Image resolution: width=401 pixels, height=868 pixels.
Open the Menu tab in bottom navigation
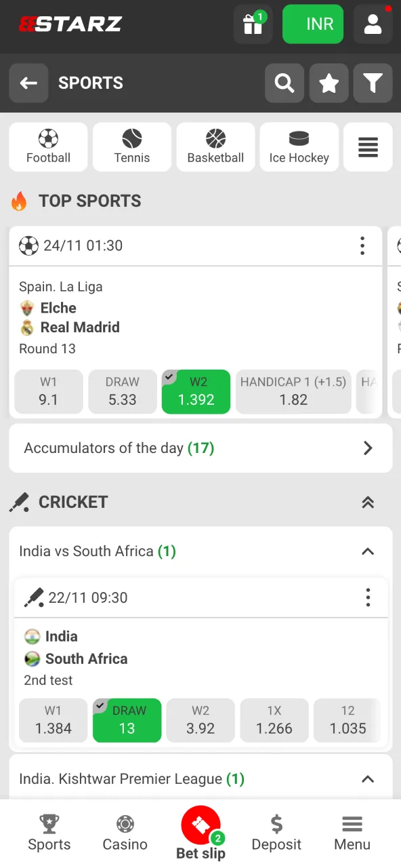coord(352,834)
